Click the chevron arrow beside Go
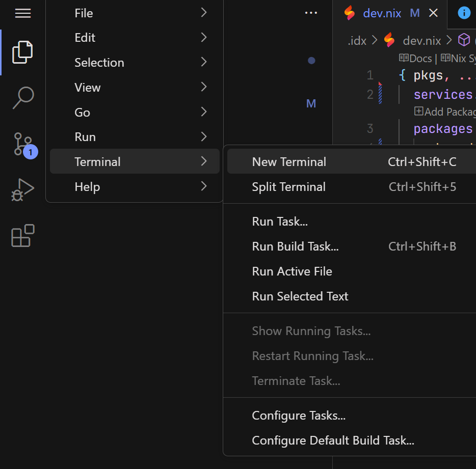This screenshot has width=476, height=469. (x=204, y=112)
